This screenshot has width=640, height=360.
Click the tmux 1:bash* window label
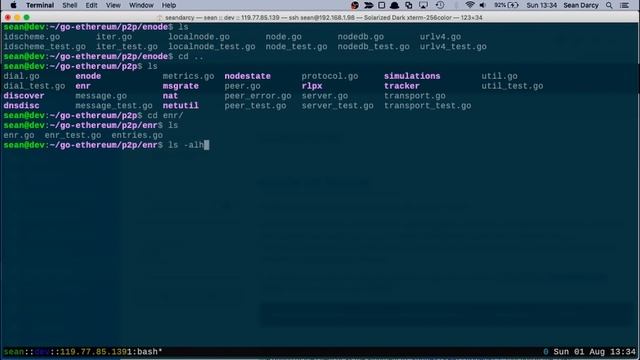click(x=144, y=351)
